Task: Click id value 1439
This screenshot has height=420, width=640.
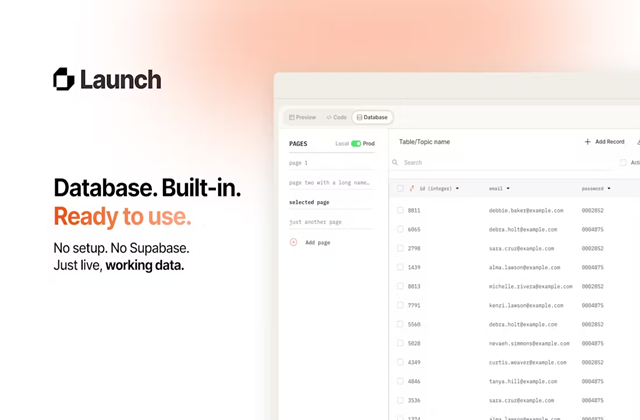Action: [x=414, y=267]
